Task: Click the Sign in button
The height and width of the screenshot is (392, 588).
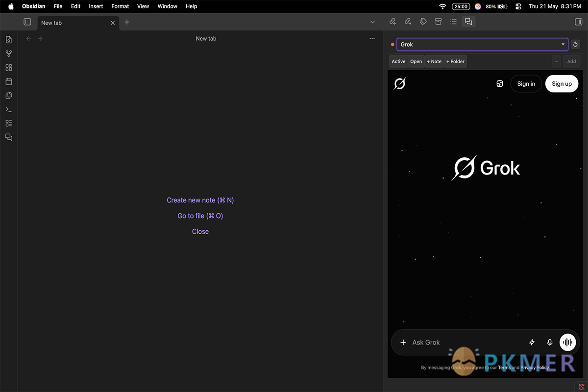Action: (x=526, y=84)
